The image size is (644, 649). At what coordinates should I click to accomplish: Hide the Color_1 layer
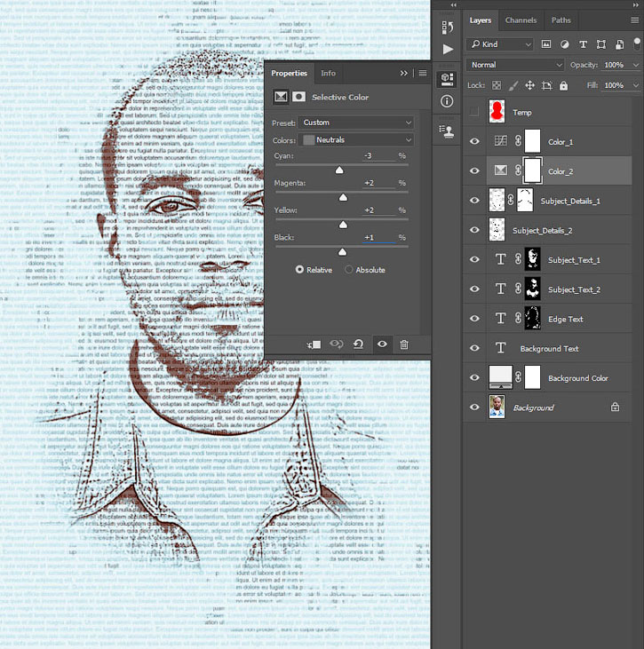click(474, 141)
